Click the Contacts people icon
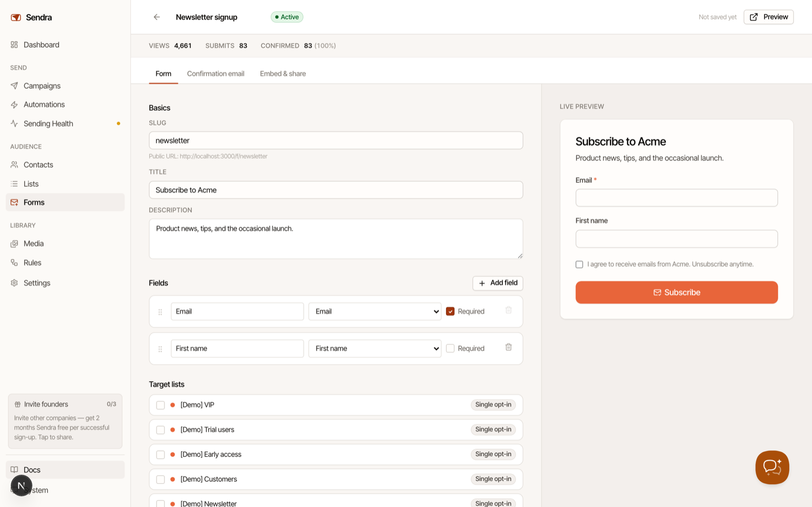 (x=15, y=164)
